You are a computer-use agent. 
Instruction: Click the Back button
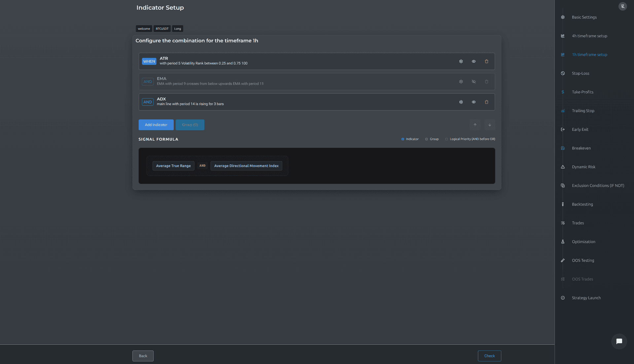(143, 356)
